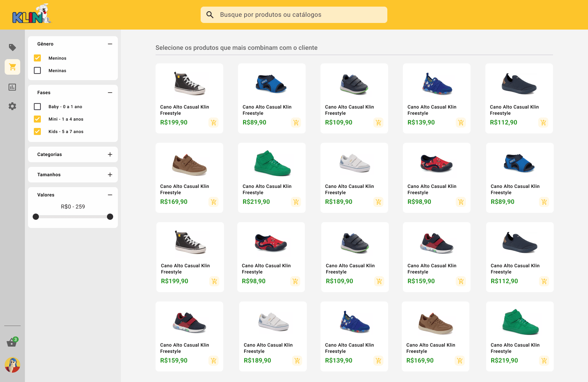The width and height of the screenshot is (588, 382).
Task: Uncheck the Meninos gender checkbox
Action: point(37,58)
